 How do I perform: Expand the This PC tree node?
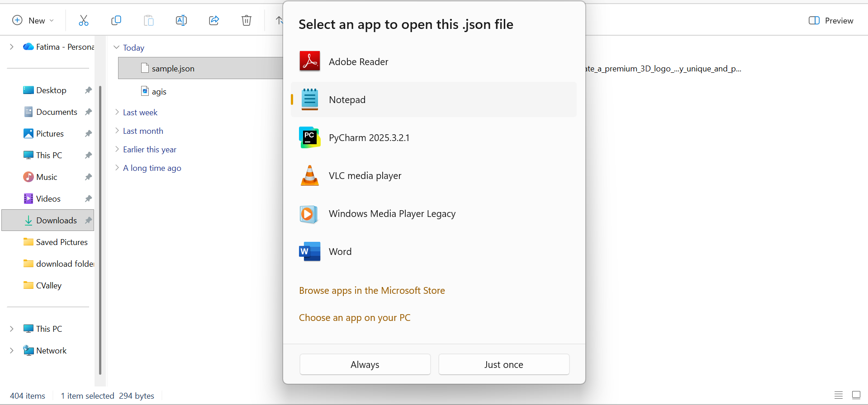click(12, 329)
